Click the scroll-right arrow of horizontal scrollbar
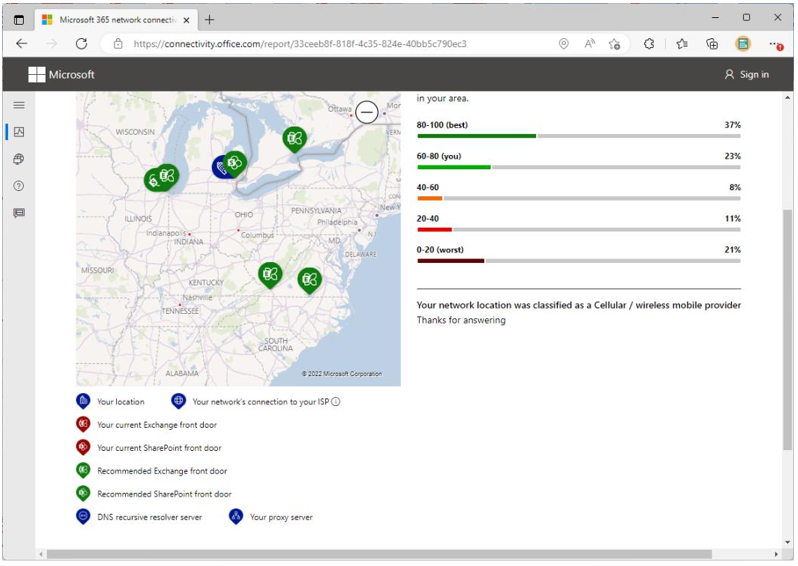This screenshot has width=798, height=566. pos(776,554)
